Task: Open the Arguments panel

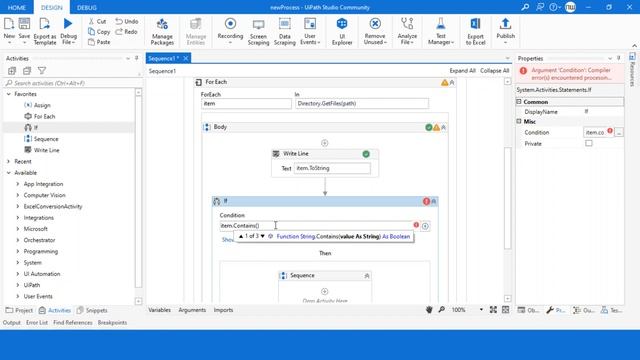Action: point(192,310)
